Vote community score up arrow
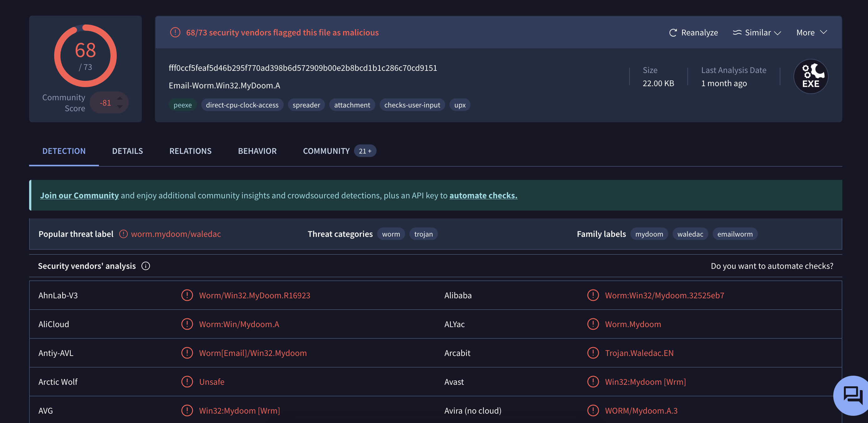The image size is (868, 423). tap(120, 98)
